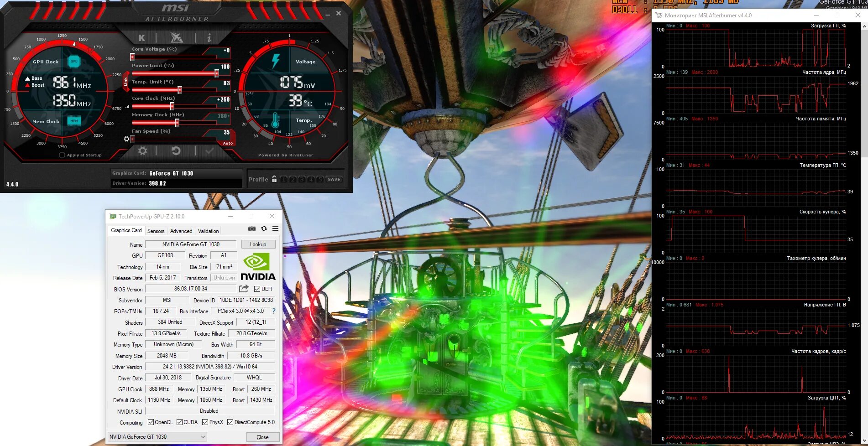The width and height of the screenshot is (868, 446).
Task: Toggle the UEFI checkbox
Action: [257, 289]
